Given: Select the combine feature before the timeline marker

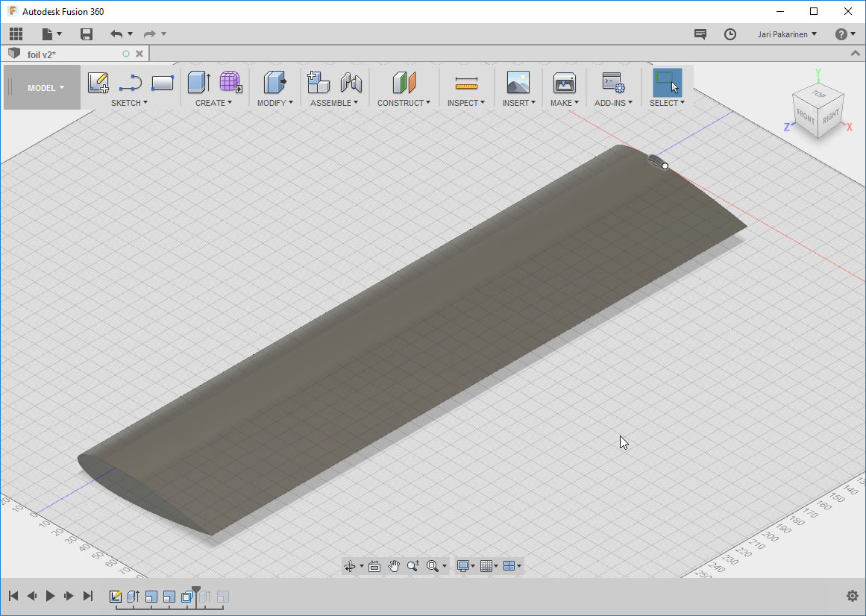Looking at the screenshot, I should coord(187,596).
